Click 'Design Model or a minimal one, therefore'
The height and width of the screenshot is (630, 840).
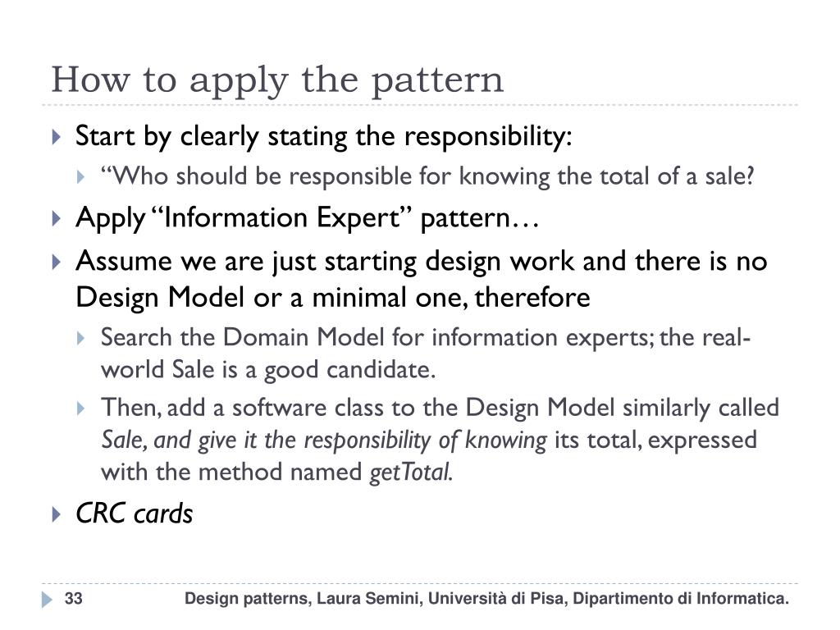333,298
